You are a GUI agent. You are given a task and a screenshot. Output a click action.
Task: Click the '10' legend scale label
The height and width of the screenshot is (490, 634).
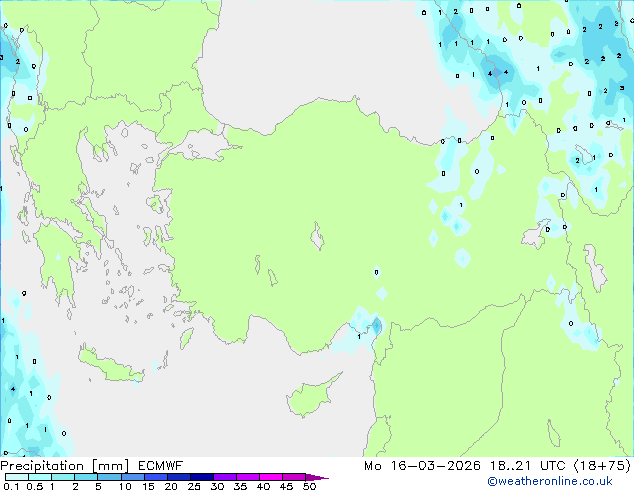(125, 486)
